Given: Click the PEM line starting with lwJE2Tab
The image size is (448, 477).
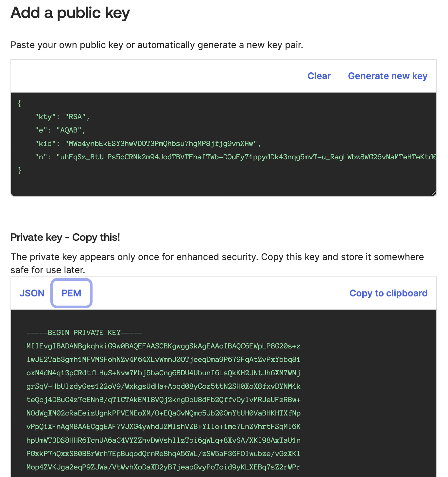Looking at the screenshot, I should (164, 360).
